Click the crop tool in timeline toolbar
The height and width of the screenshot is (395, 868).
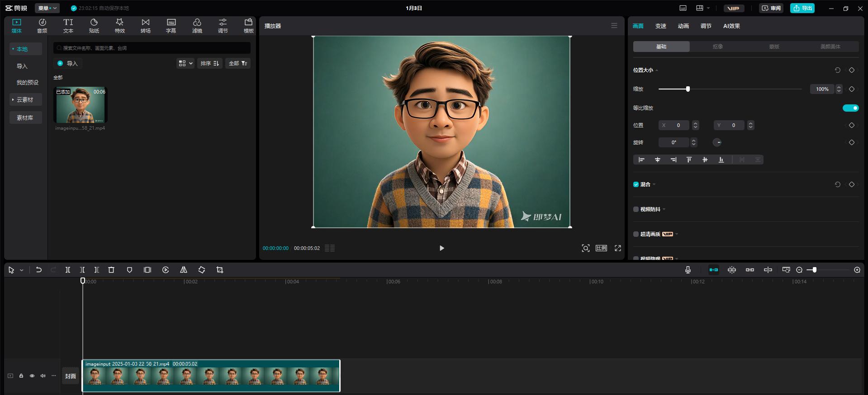point(220,270)
